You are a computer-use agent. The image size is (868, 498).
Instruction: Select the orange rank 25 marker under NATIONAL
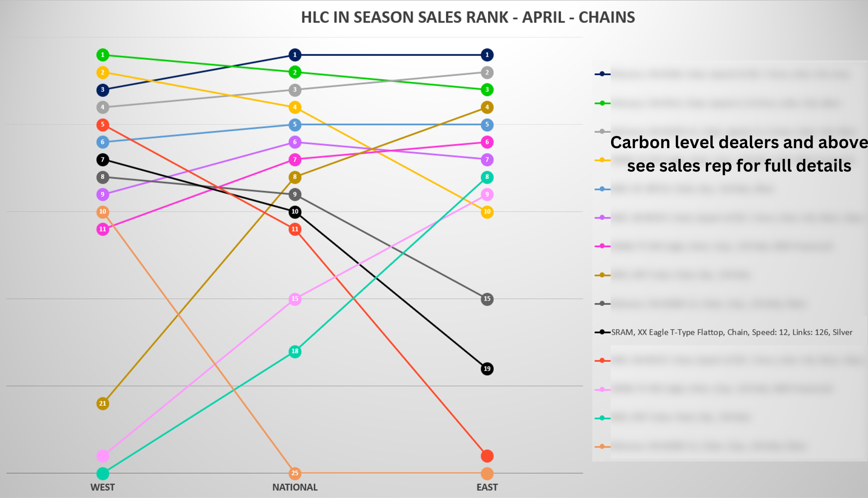295,473
